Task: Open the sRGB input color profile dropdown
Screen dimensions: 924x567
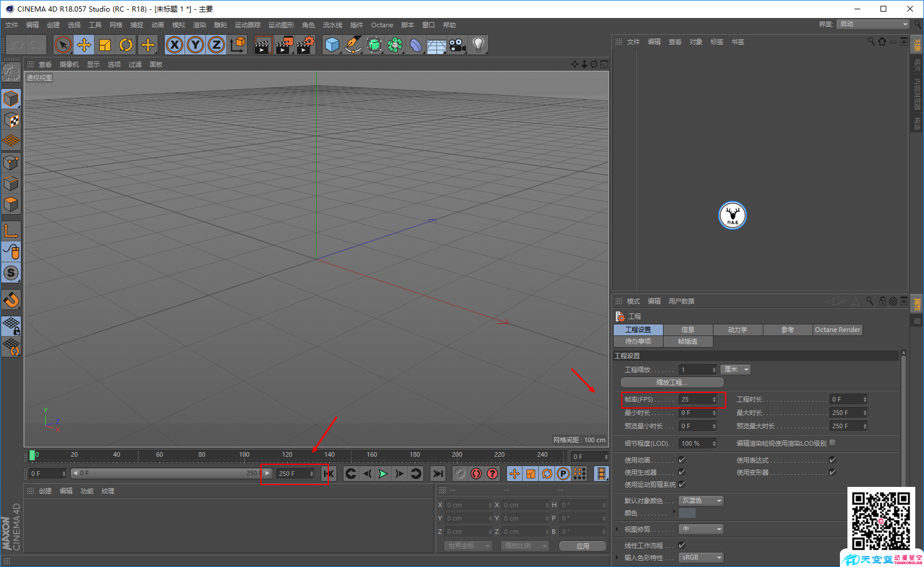Action: [x=701, y=558]
